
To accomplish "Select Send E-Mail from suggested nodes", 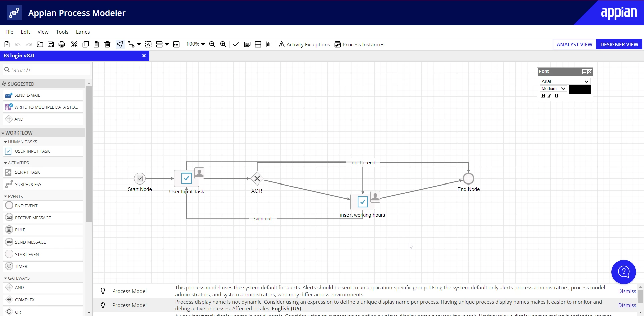I will pos(43,95).
